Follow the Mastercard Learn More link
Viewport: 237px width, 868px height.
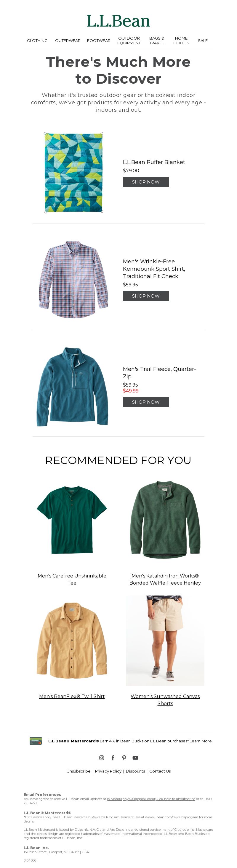coord(201,741)
